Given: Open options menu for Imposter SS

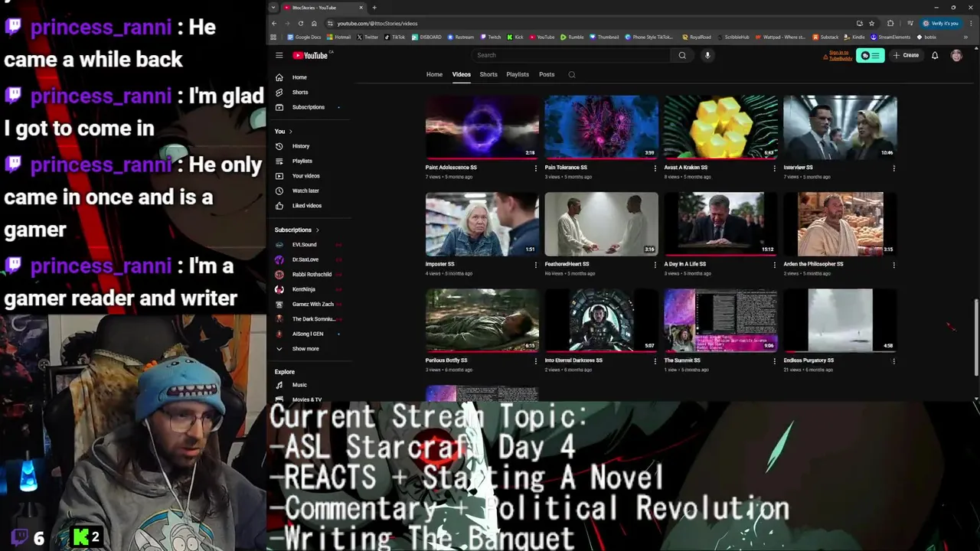Looking at the screenshot, I should [x=536, y=265].
